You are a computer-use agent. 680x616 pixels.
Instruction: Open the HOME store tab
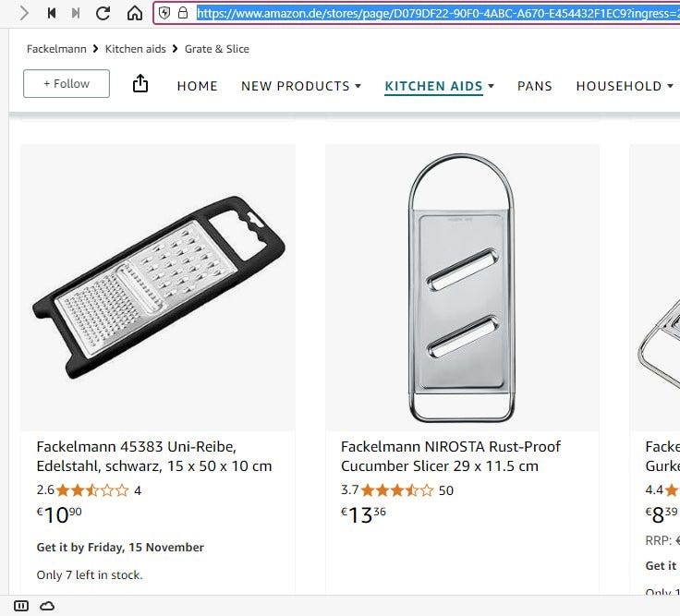[x=198, y=86]
